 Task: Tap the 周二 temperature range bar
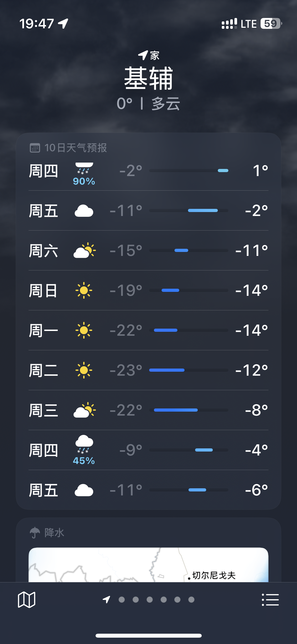(x=188, y=370)
